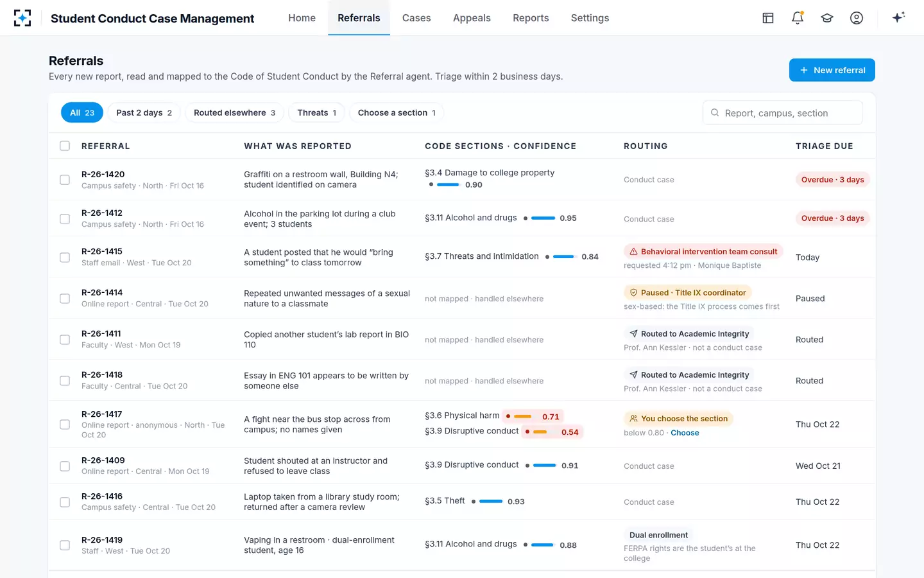Open the AI sparkle assistant icon
The width and height of the screenshot is (924, 578).
point(898,17)
